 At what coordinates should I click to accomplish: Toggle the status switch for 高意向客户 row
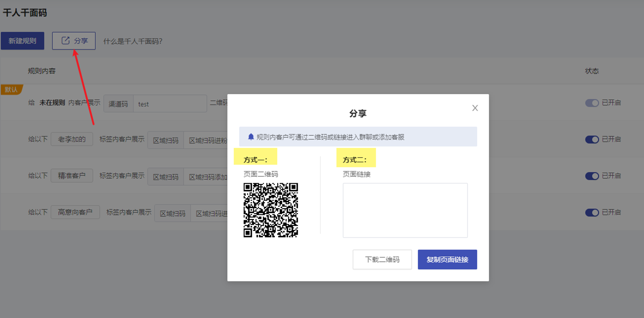tap(592, 213)
